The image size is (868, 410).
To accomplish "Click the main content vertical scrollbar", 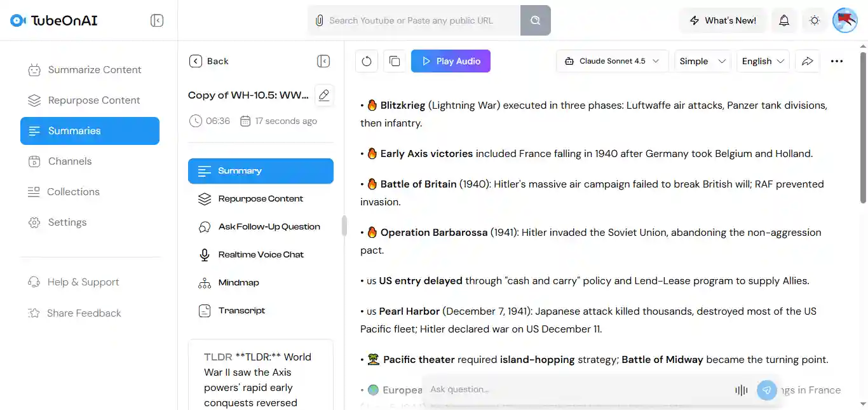I will [x=863, y=127].
